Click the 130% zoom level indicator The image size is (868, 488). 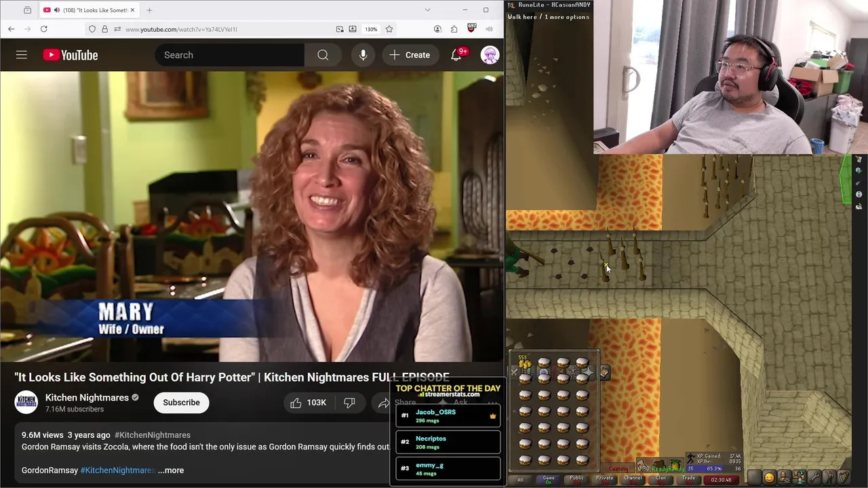tap(371, 29)
